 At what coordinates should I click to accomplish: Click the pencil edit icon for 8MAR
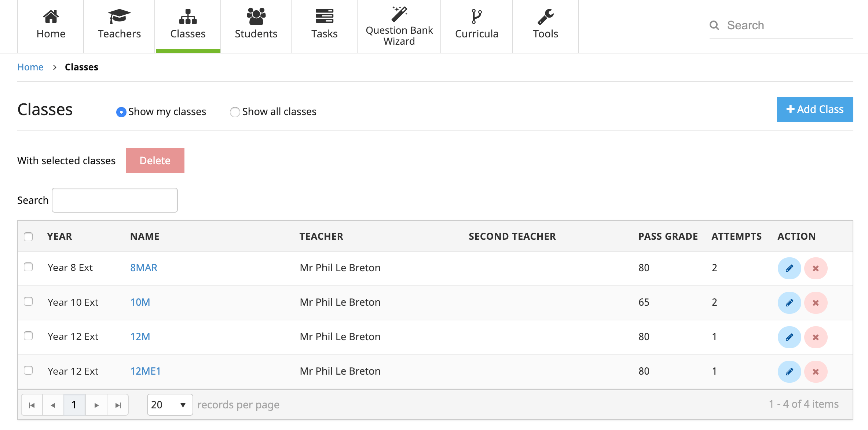pos(789,268)
